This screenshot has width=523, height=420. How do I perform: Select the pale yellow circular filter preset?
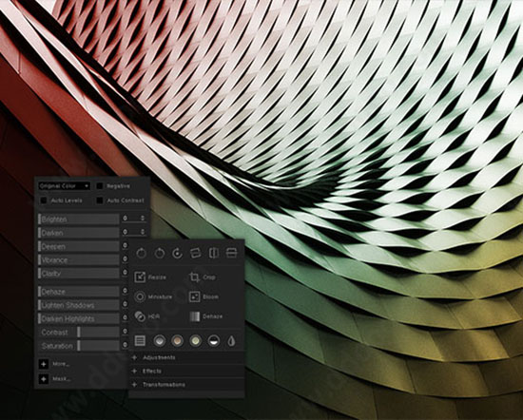(196, 341)
